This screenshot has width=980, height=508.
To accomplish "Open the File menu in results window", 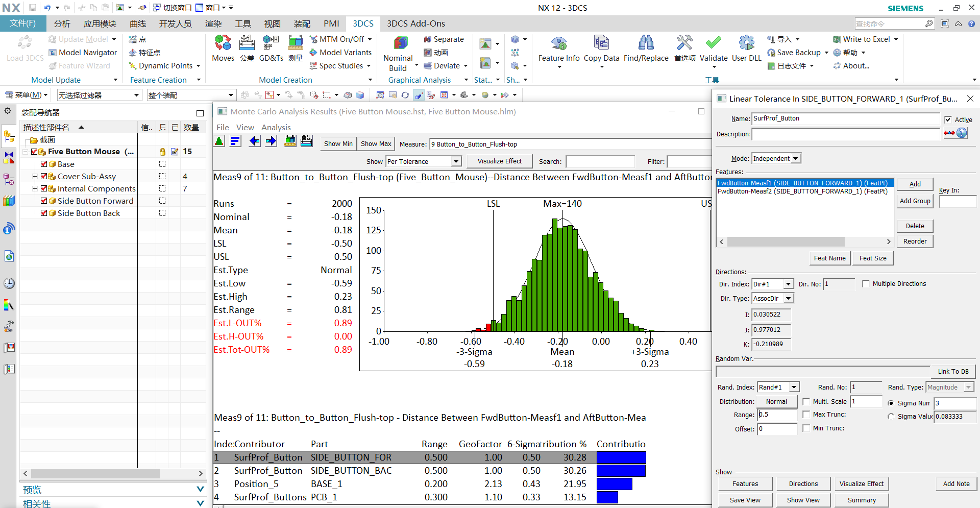I will point(223,127).
